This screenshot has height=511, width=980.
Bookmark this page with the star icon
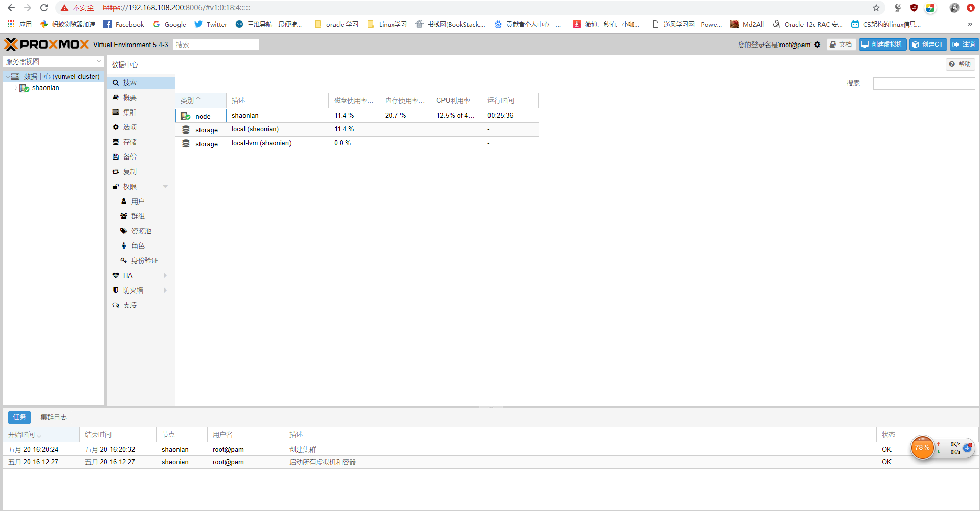click(876, 8)
